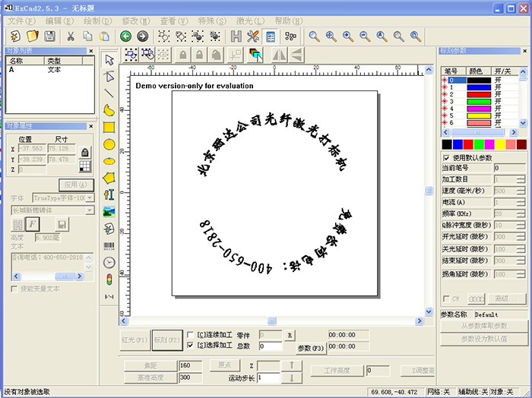
Task: Enable [C]连续加工 checkbox
Action: pos(190,335)
